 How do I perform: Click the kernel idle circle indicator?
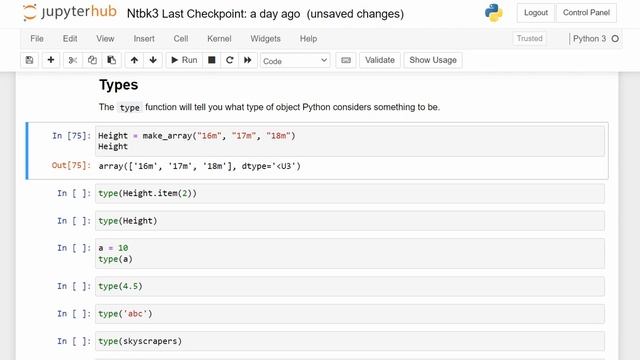click(x=615, y=39)
